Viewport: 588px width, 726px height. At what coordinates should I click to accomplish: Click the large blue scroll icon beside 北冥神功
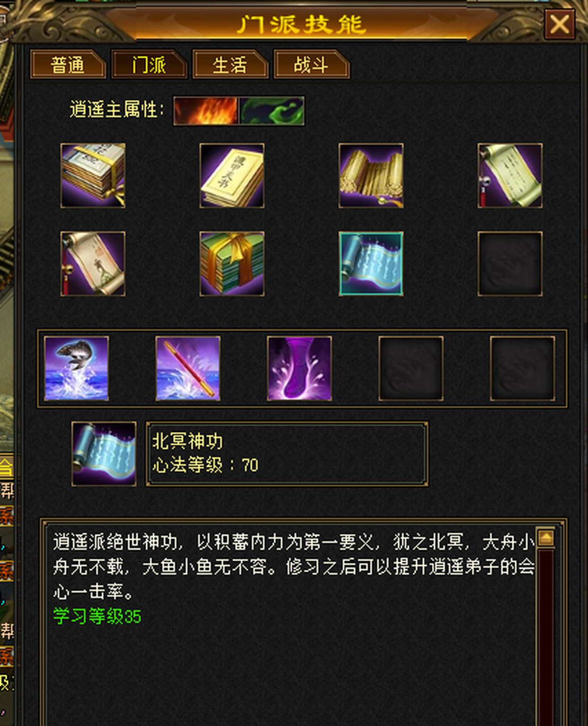[x=104, y=454]
